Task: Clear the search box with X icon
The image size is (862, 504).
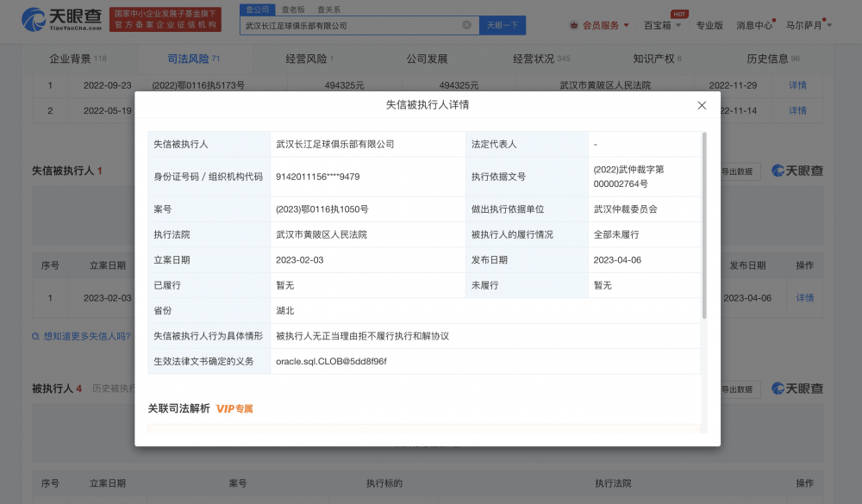Action: pos(467,25)
